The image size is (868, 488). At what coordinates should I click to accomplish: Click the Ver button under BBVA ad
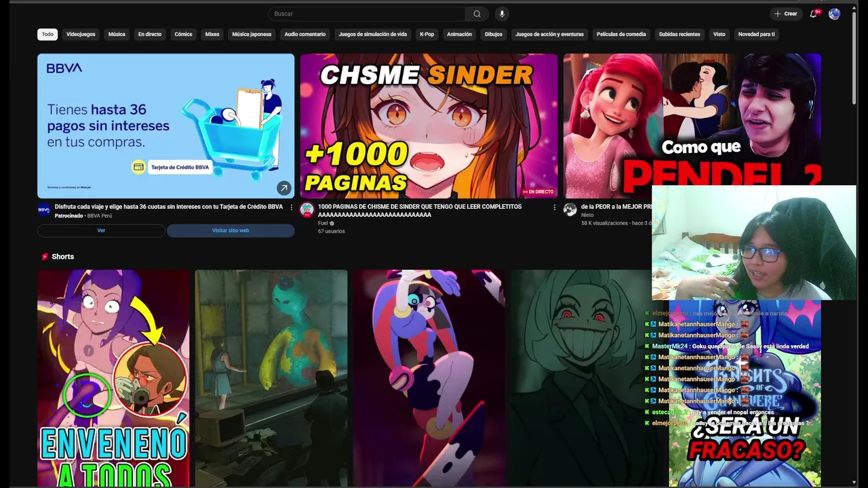pyautogui.click(x=101, y=230)
